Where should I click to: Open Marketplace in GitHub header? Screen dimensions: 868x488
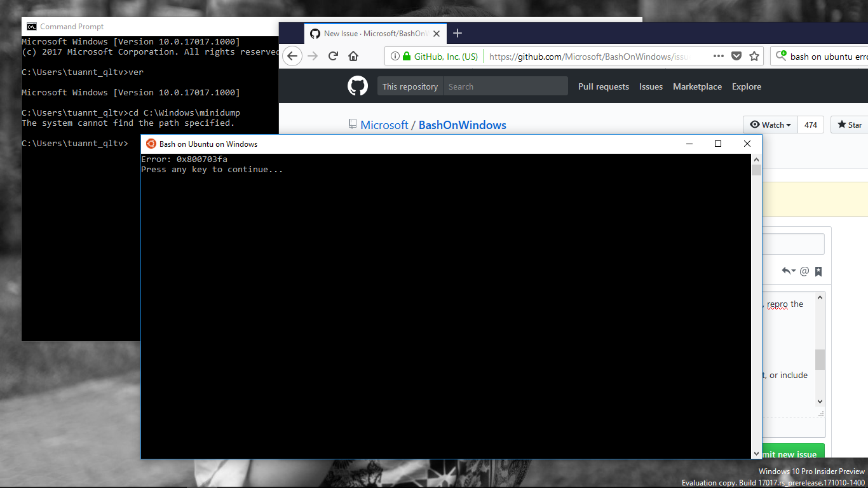[697, 86]
